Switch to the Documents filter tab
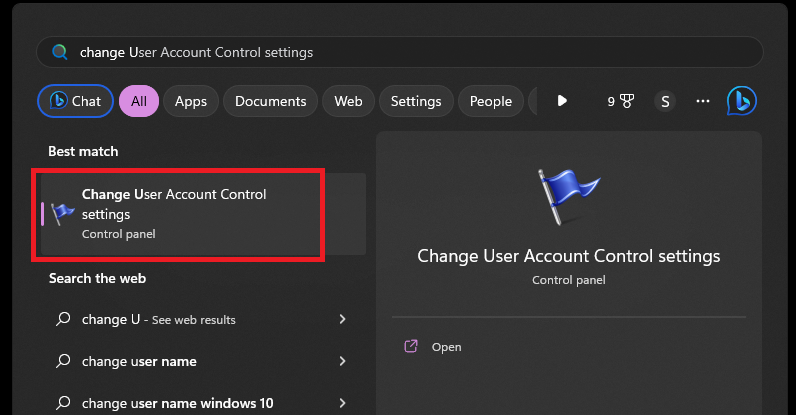The height and width of the screenshot is (415, 796). [270, 101]
